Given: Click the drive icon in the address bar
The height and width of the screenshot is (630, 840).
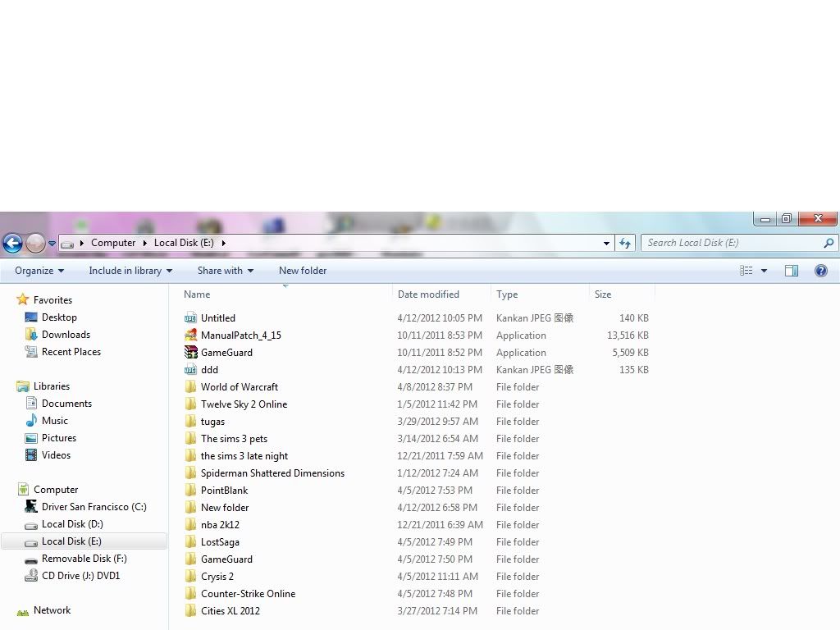Looking at the screenshot, I should click(x=67, y=244).
